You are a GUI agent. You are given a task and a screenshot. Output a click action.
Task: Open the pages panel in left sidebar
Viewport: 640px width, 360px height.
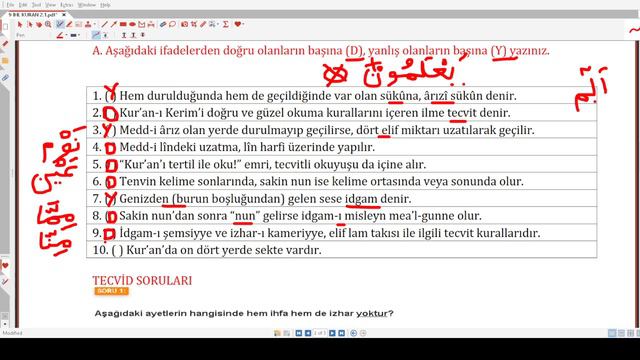pos(5,27)
